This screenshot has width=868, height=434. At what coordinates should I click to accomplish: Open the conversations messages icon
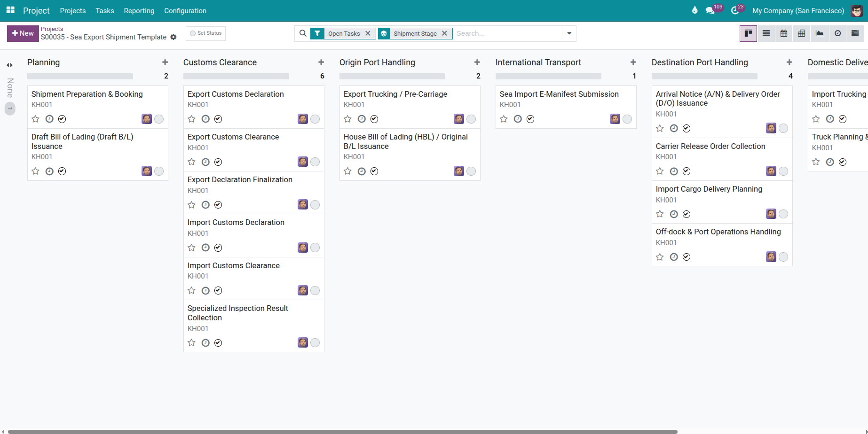click(x=710, y=10)
